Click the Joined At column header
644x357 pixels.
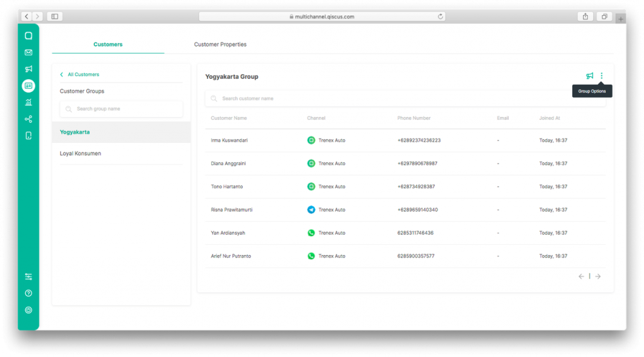tap(550, 118)
